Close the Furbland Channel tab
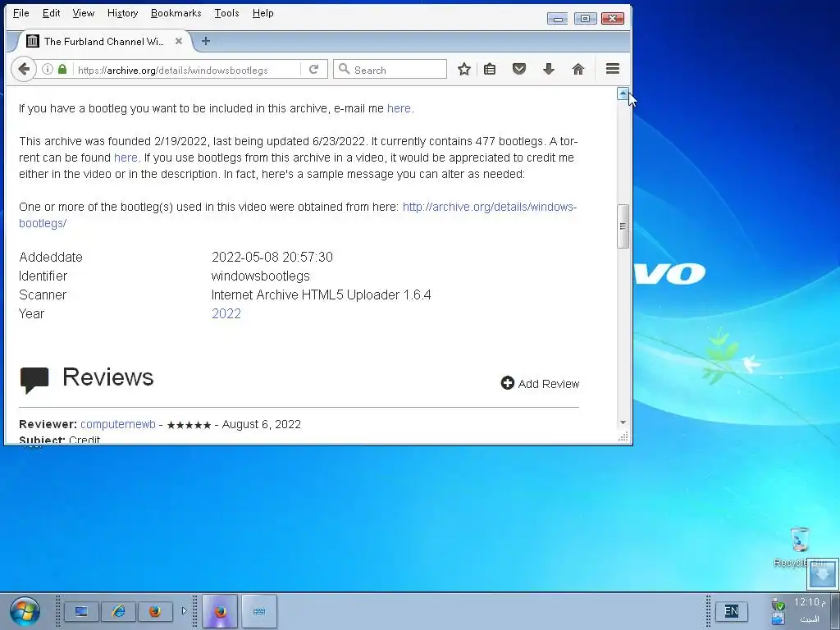840x630 pixels. tap(179, 41)
